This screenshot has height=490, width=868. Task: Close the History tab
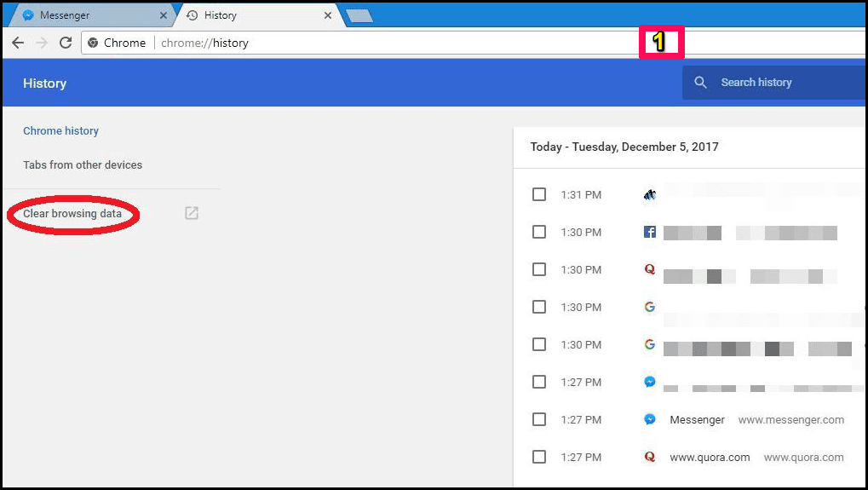pyautogui.click(x=328, y=15)
